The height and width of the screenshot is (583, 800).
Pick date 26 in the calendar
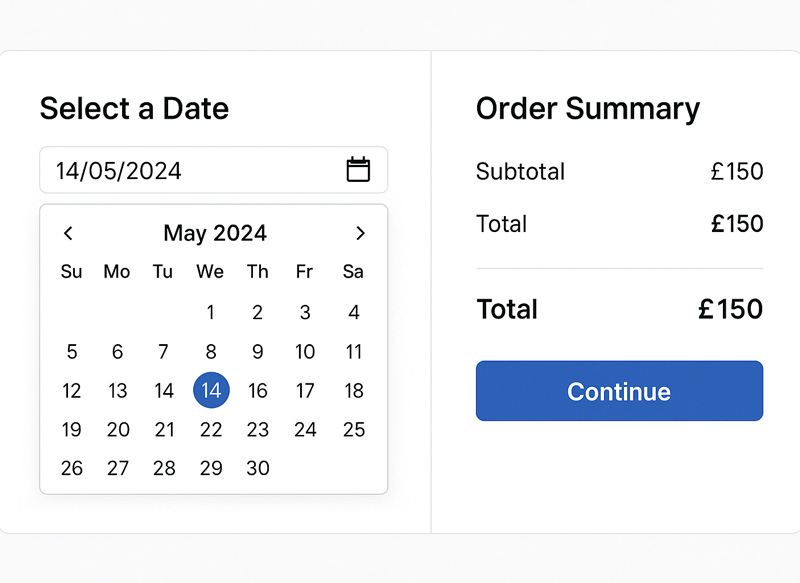pos(71,468)
